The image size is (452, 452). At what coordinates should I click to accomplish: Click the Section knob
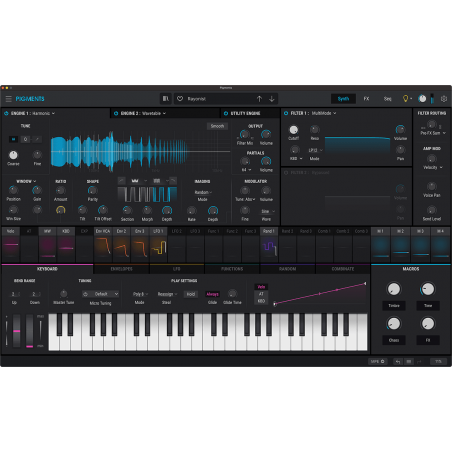coord(127,210)
